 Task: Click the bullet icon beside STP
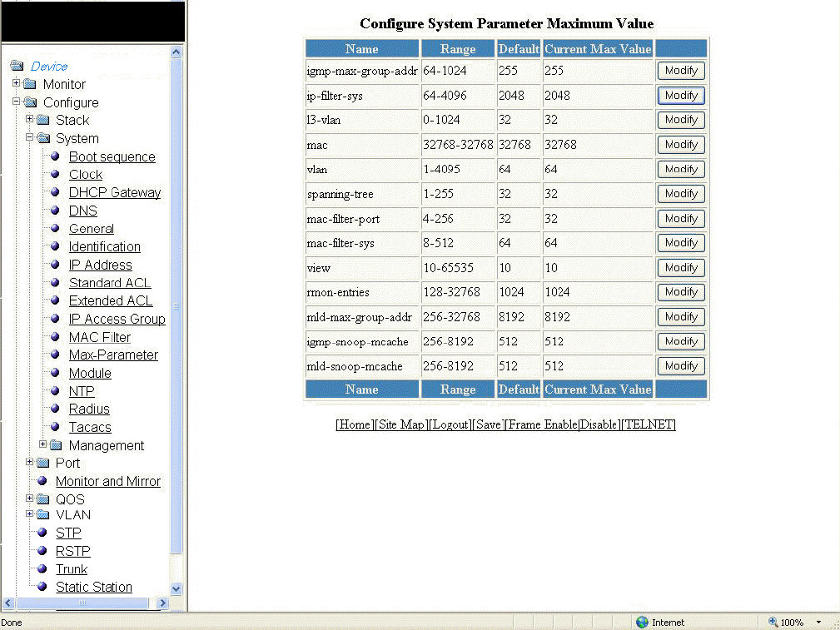pyautogui.click(x=42, y=533)
